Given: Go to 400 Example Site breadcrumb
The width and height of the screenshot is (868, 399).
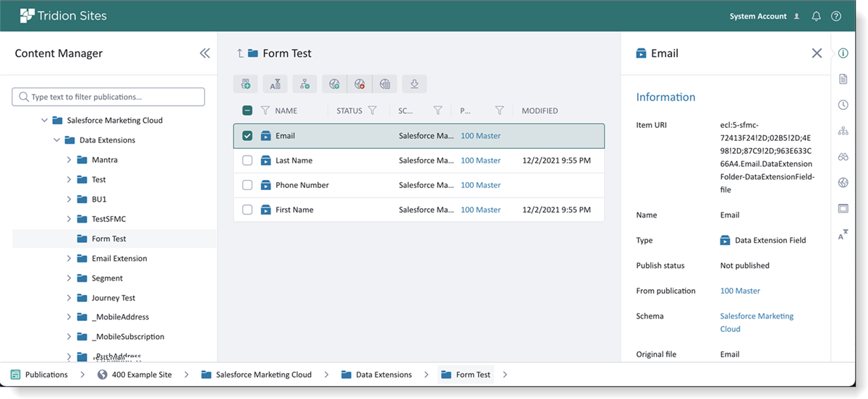Looking at the screenshot, I should [x=135, y=374].
